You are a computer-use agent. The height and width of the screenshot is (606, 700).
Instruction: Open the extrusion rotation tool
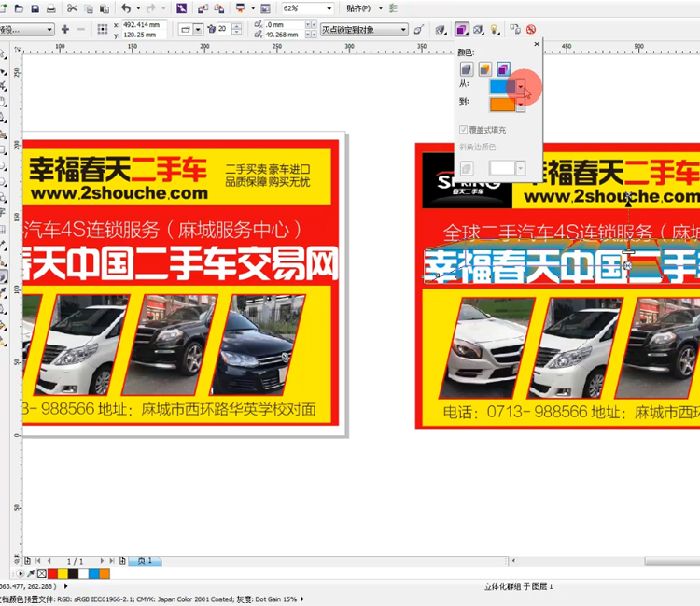coord(441,30)
